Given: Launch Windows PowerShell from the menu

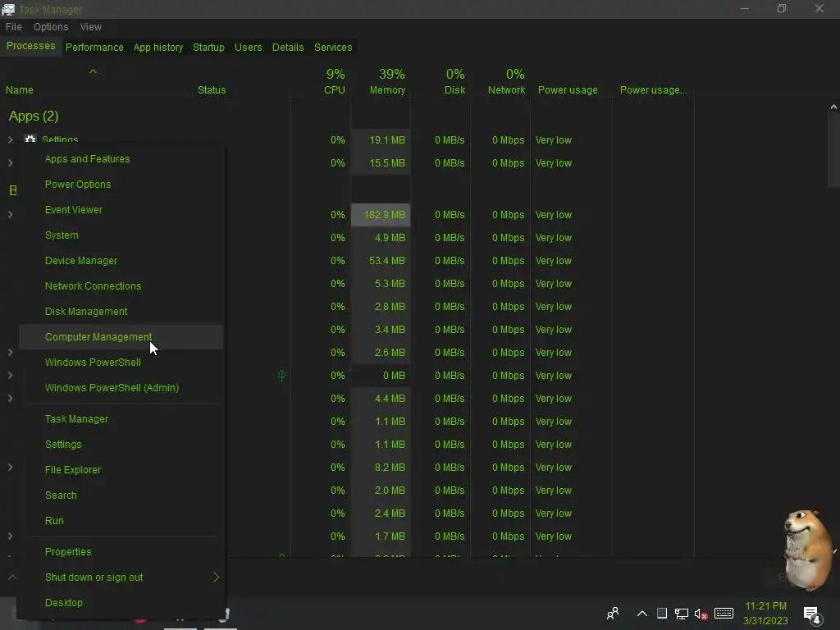Looking at the screenshot, I should (93, 363).
